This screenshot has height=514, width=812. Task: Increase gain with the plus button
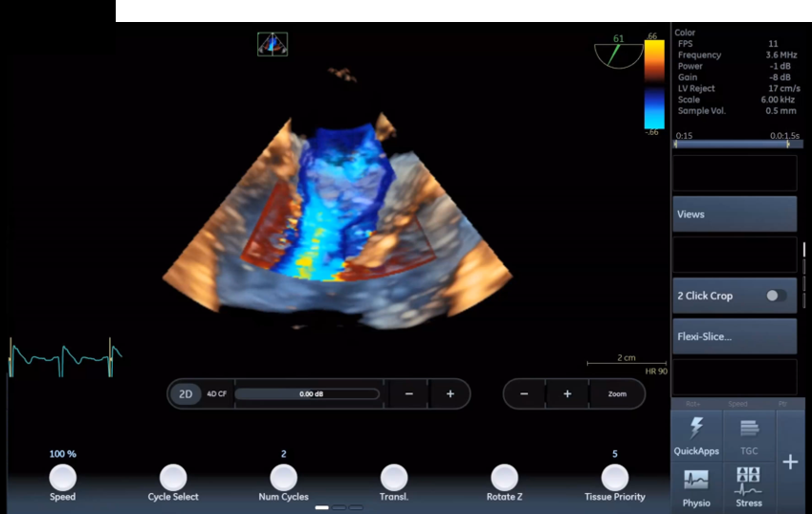click(450, 394)
